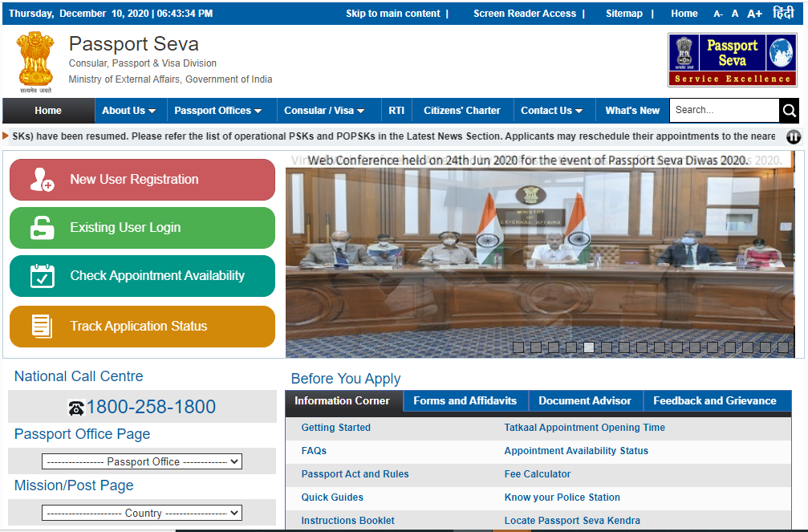Click the search magnifier icon
The width and height of the screenshot is (808, 532).
789,110
